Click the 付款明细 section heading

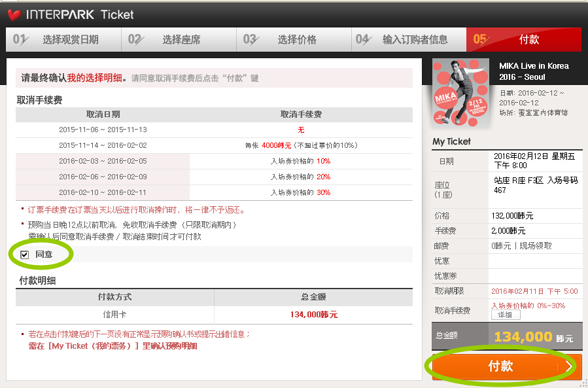click(37, 281)
